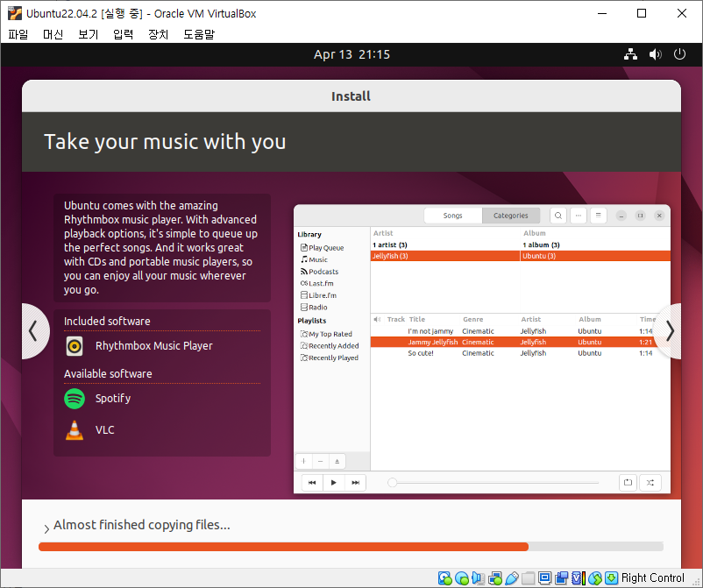This screenshot has height=588, width=703.
Task: Select Libre.fm in the Library sidebar
Action: click(318, 295)
